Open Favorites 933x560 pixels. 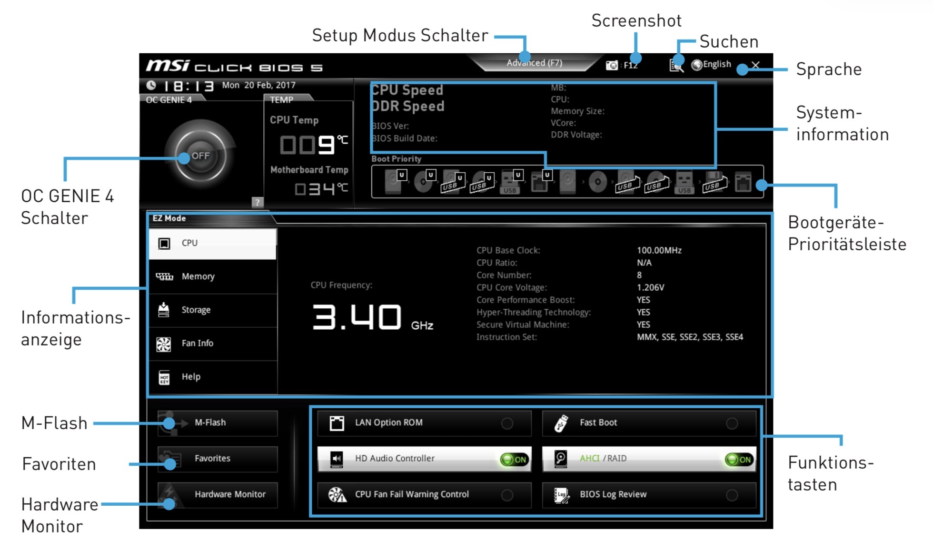click(x=218, y=459)
